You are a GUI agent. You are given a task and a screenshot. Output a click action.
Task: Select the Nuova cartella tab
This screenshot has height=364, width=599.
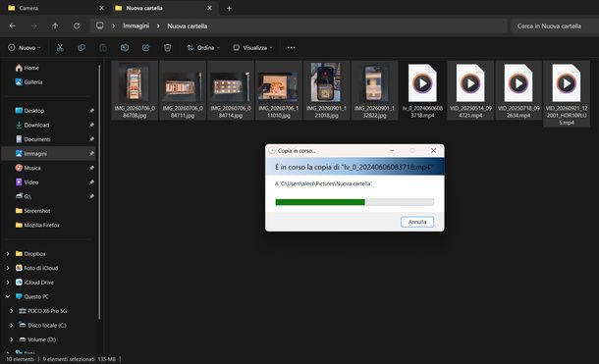click(164, 8)
